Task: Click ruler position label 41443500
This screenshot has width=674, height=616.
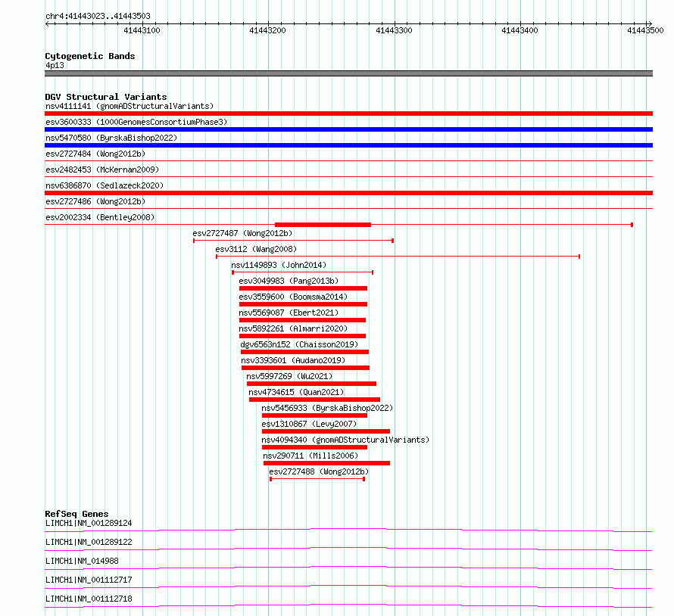Action: [645, 30]
